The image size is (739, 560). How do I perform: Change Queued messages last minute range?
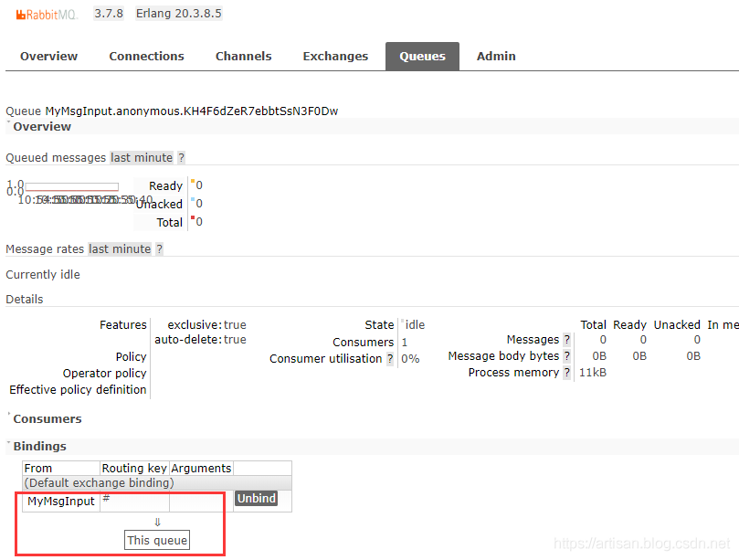(x=142, y=158)
